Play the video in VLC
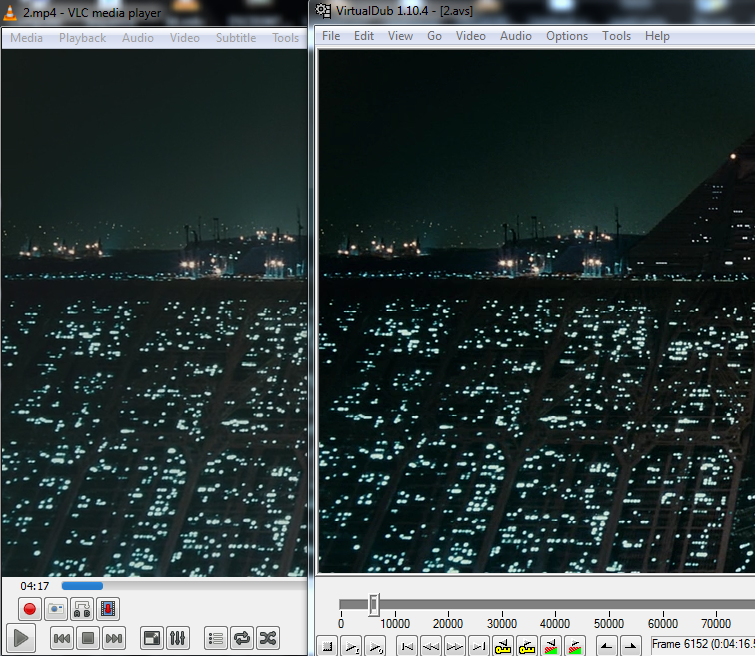This screenshot has height=656, width=755. click(x=21, y=638)
